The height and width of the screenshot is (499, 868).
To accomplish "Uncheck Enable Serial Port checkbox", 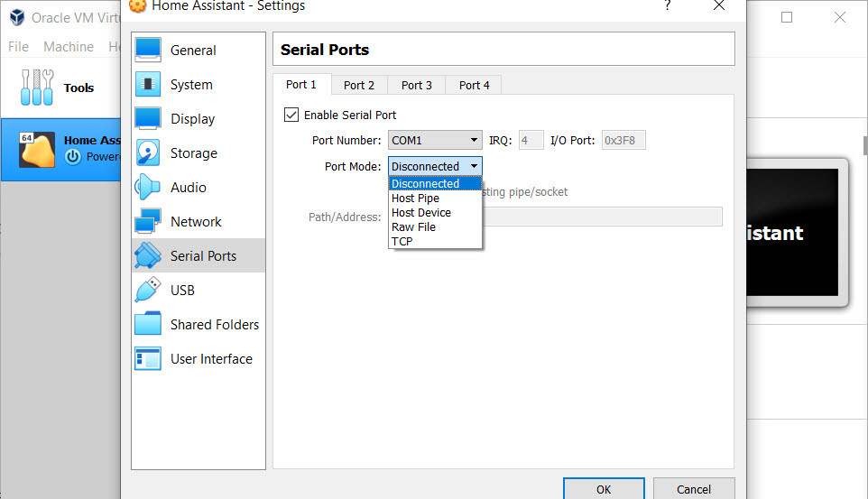I will (x=291, y=115).
